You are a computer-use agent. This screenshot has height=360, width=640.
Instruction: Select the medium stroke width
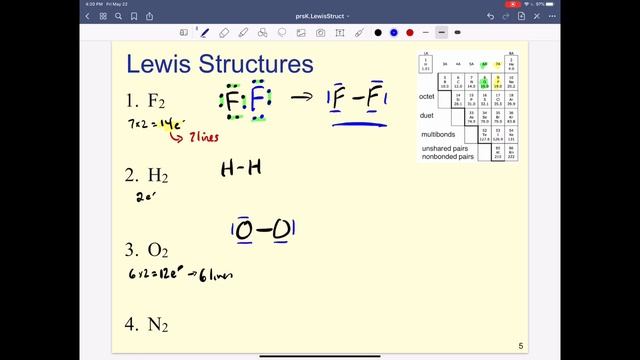(x=442, y=32)
